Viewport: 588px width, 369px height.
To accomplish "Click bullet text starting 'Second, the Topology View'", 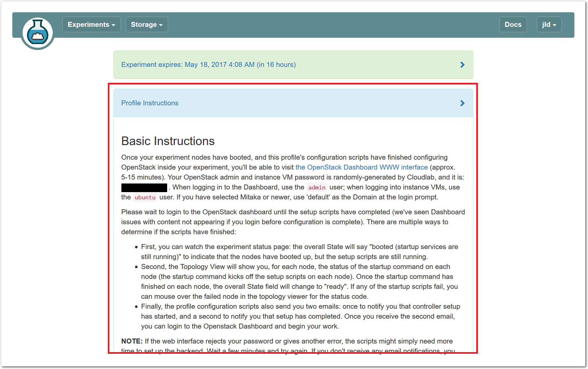I will click(299, 282).
